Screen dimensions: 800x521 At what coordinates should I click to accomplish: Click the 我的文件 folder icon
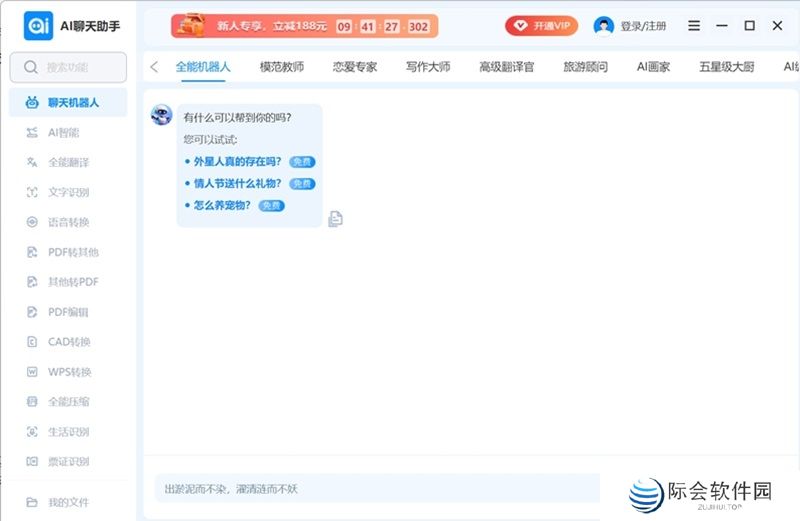click(x=32, y=502)
